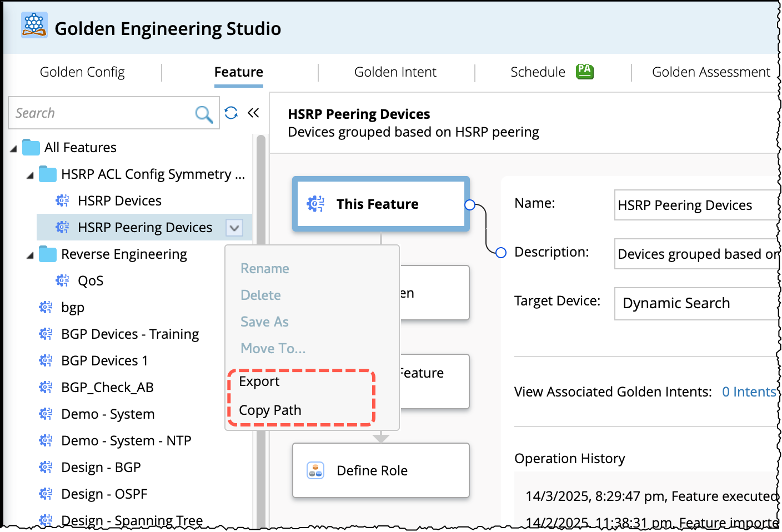Click the Golden Engineering Studio logo
The height and width of the screenshot is (532, 782).
tap(34, 26)
